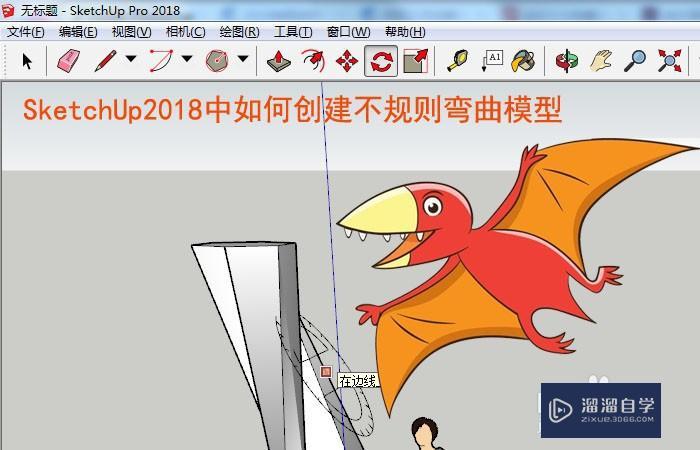
Task: Choose the Zoom magnifier tool
Action: click(x=634, y=61)
